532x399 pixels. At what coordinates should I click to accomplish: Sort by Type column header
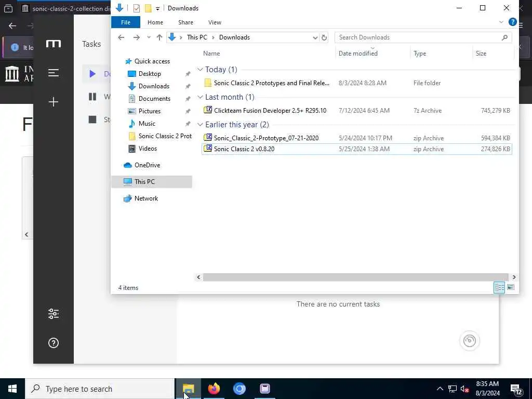(x=420, y=54)
